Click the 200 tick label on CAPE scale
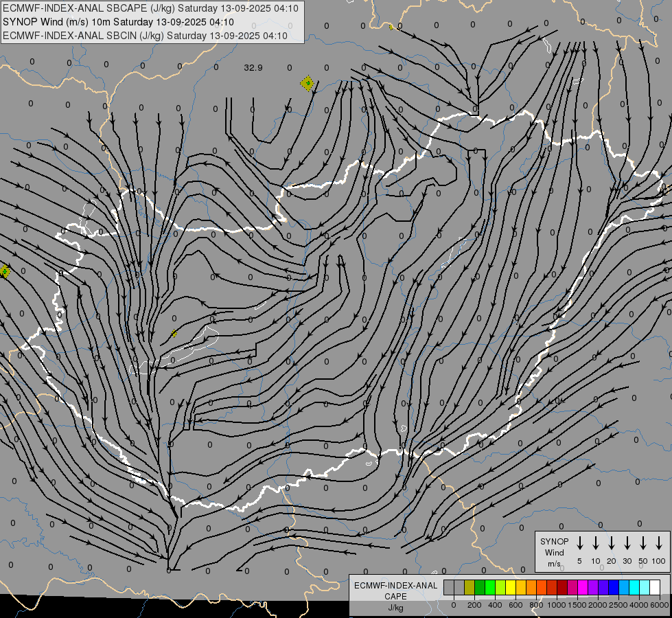Screen dimensions: 672x618 click(474, 605)
